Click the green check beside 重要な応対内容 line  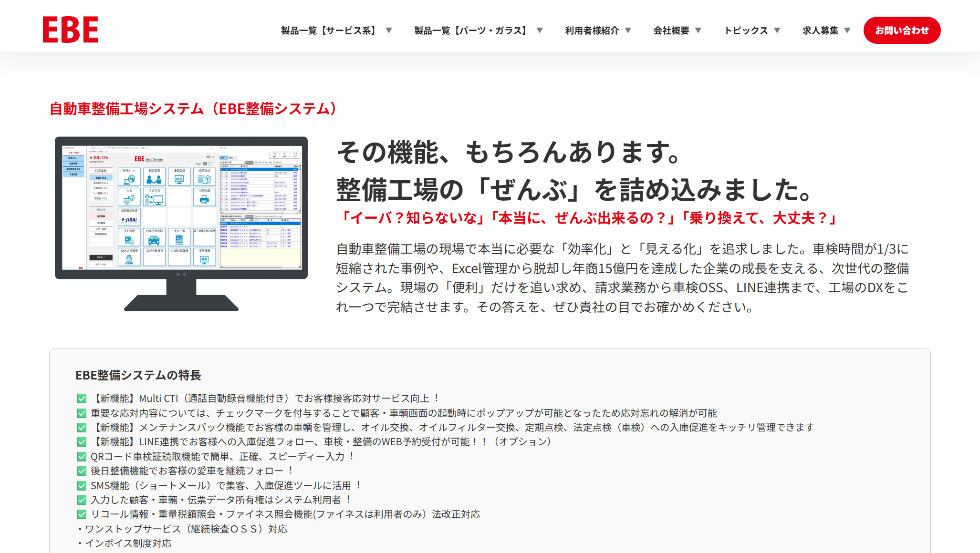pyautogui.click(x=82, y=413)
